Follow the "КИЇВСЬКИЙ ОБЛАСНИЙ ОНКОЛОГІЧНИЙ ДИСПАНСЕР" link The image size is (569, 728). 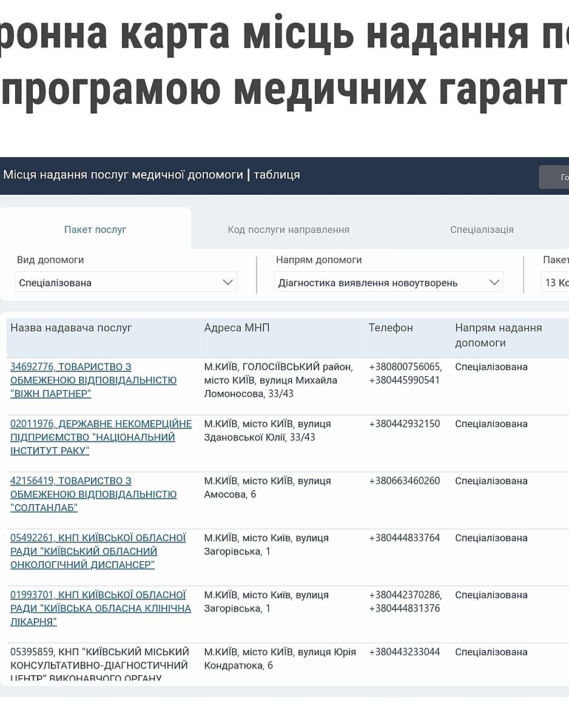98,551
